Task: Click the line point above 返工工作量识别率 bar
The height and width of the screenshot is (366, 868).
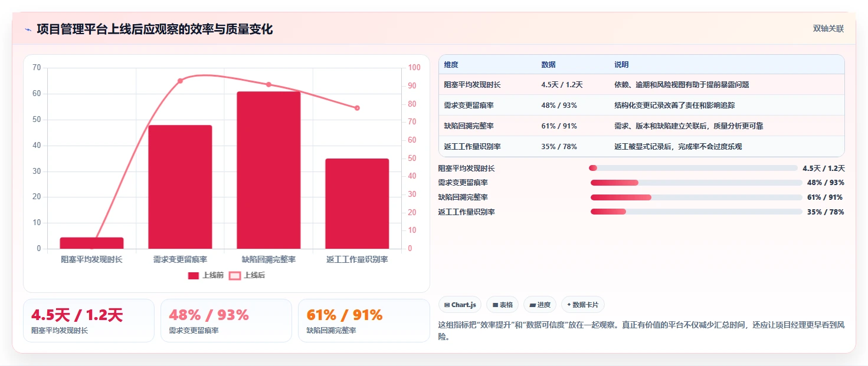Action: click(357, 108)
